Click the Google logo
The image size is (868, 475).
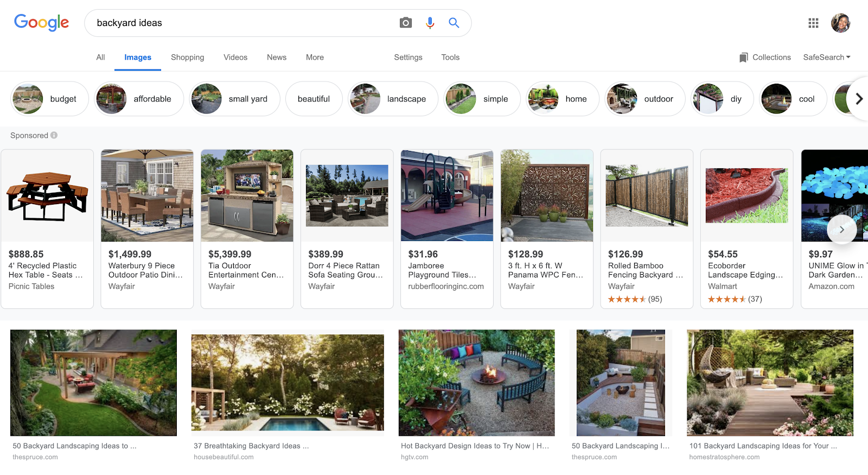pos(41,23)
